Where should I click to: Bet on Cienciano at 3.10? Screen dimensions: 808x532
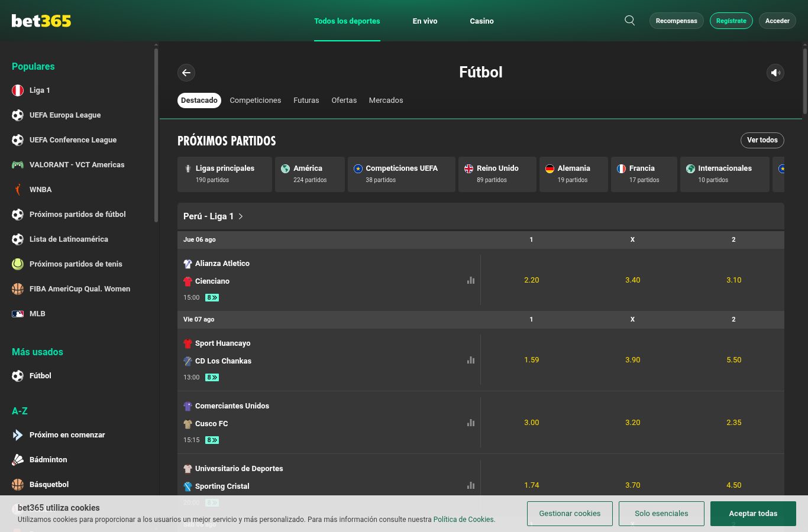point(734,280)
